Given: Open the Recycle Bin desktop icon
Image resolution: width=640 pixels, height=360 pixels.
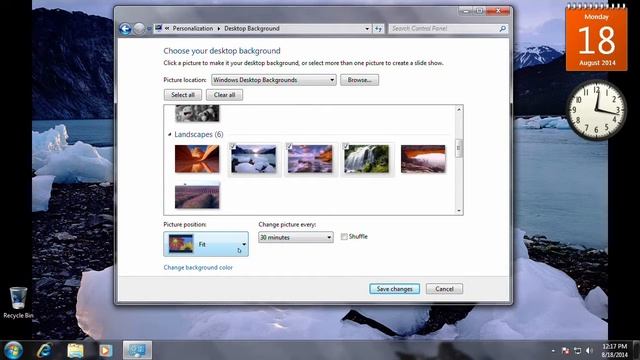Looking at the screenshot, I should 18,302.
